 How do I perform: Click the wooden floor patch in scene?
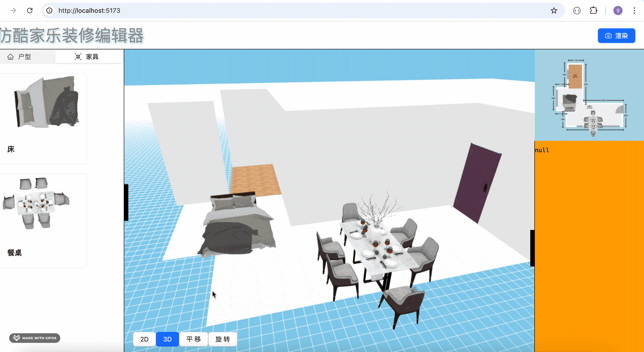click(x=255, y=179)
